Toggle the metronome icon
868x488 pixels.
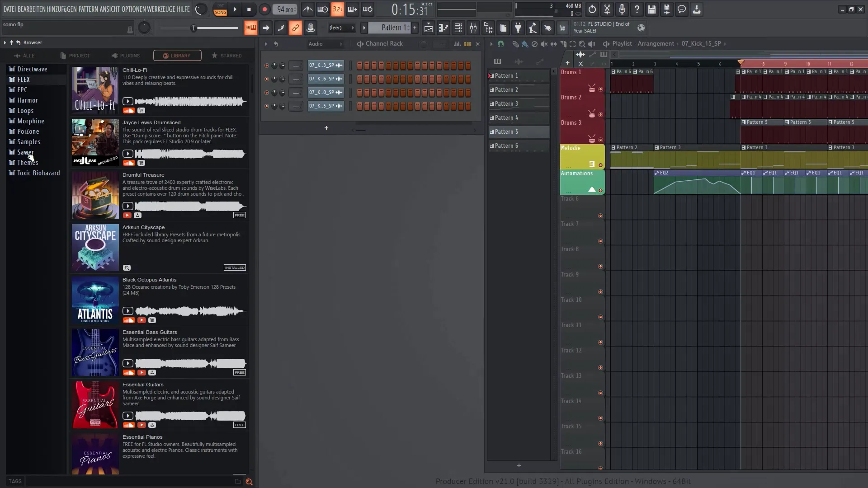pos(308,9)
